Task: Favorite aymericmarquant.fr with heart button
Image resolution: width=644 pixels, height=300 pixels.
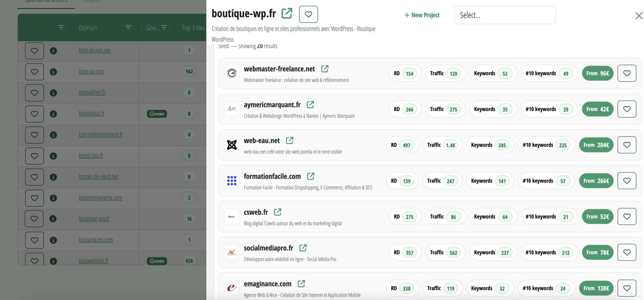Action: [627, 109]
